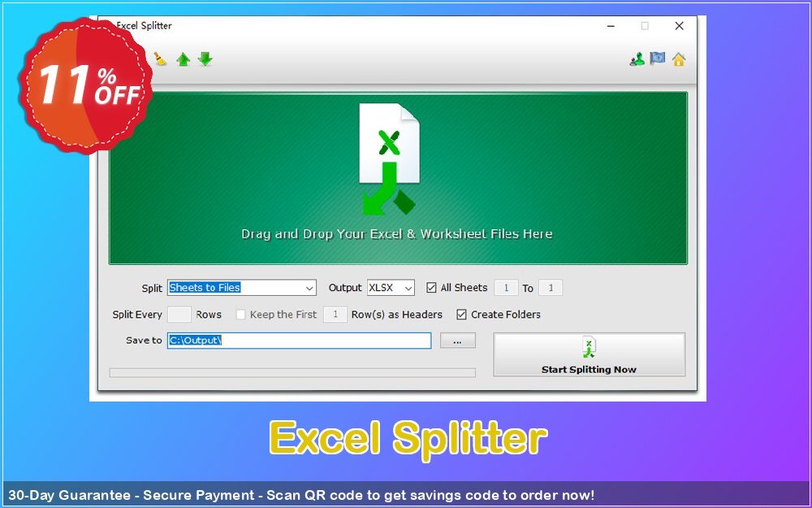Viewport: 812px width, 508px height.
Task: Click the green user register icon
Action: coord(637,59)
